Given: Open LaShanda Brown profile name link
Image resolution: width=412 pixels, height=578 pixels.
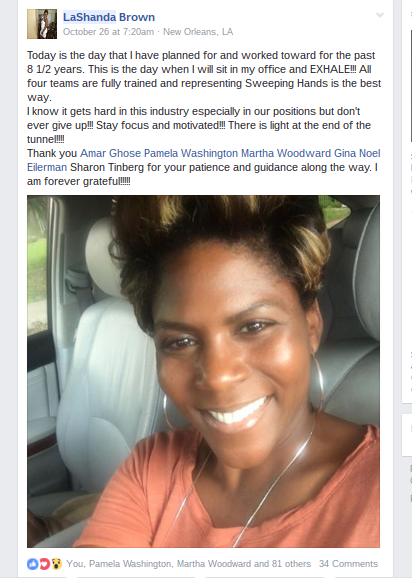Looking at the screenshot, I should [x=109, y=17].
